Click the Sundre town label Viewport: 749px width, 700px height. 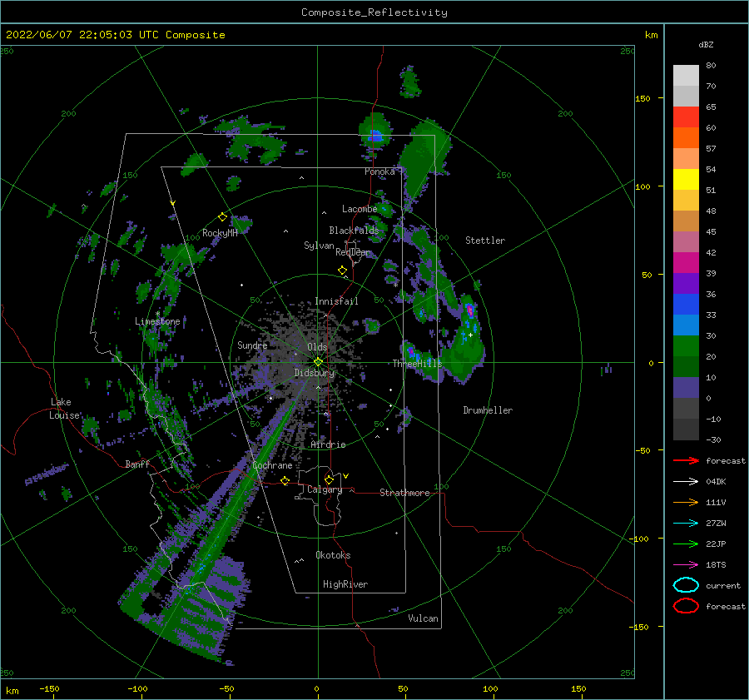point(252,345)
